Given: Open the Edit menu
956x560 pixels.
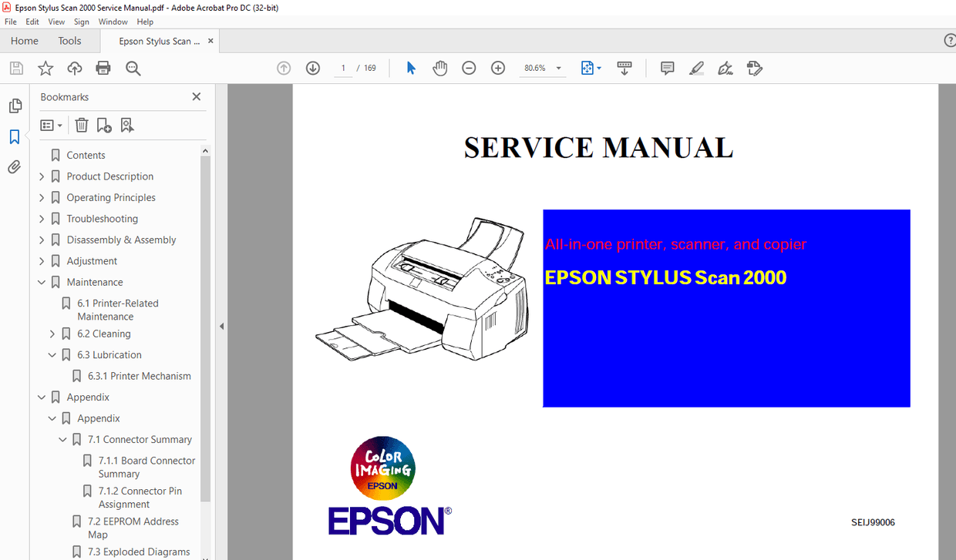Looking at the screenshot, I should (32, 22).
